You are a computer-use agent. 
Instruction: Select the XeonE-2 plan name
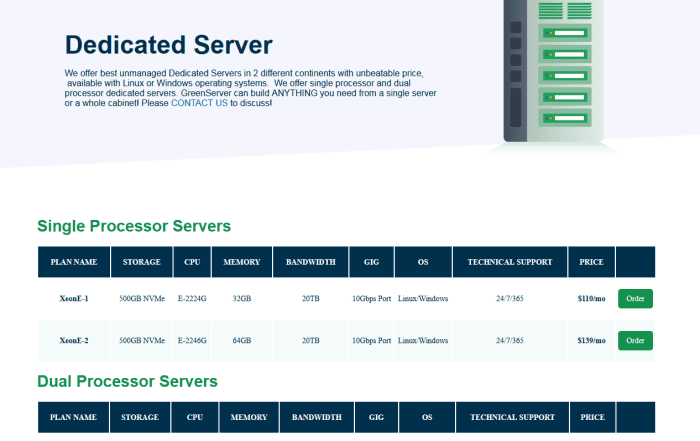pos(74,340)
